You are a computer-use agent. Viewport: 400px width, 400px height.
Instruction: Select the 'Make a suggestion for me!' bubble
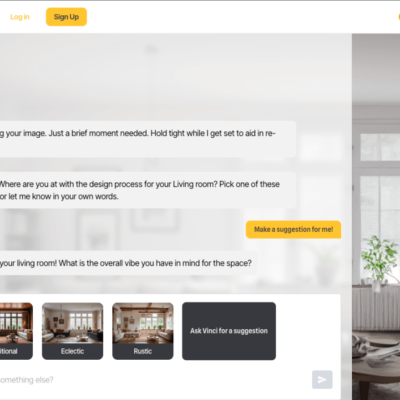[293, 229]
